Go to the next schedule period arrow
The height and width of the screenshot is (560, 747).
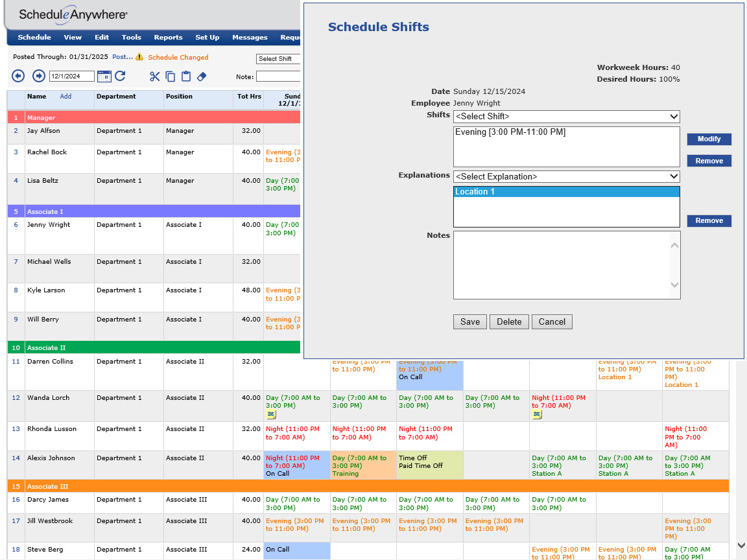tap(38, 76)
